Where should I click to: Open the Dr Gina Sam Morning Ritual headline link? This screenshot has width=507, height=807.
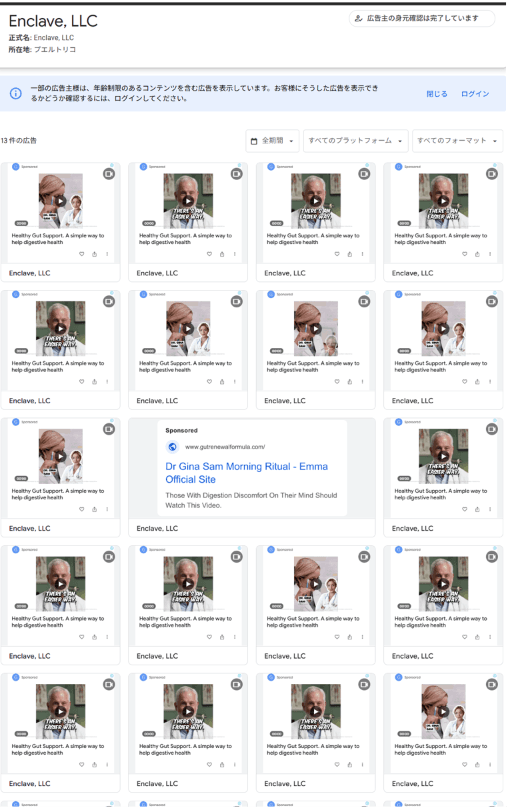246,472
